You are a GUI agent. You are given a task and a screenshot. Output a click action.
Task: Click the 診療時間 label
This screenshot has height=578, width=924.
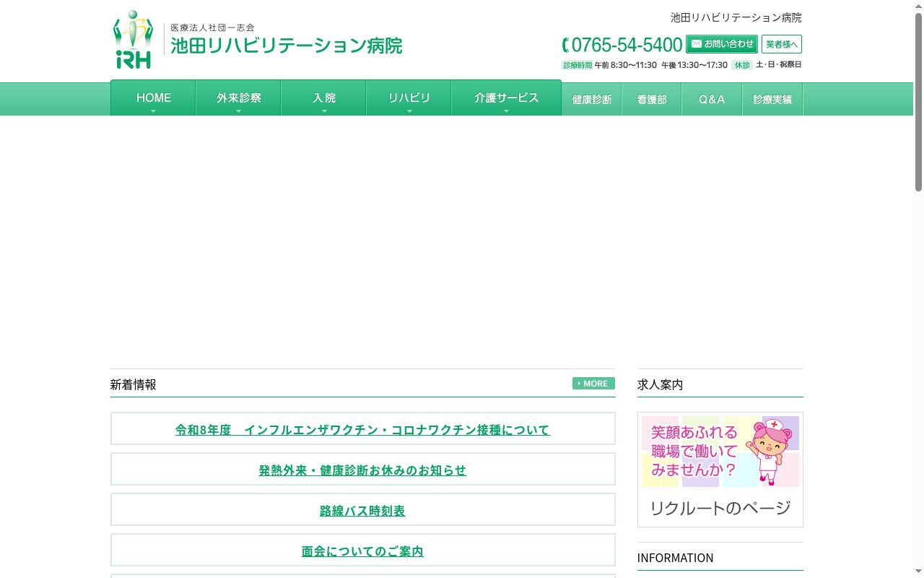[x=577, y=65]
